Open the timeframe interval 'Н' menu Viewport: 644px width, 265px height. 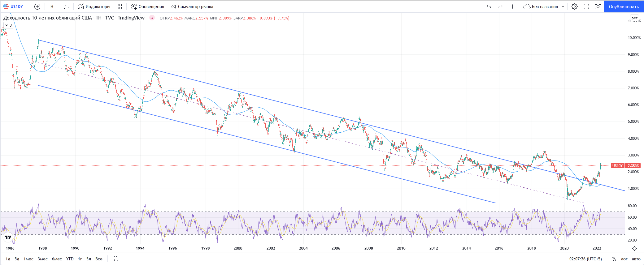click(52, 6)
